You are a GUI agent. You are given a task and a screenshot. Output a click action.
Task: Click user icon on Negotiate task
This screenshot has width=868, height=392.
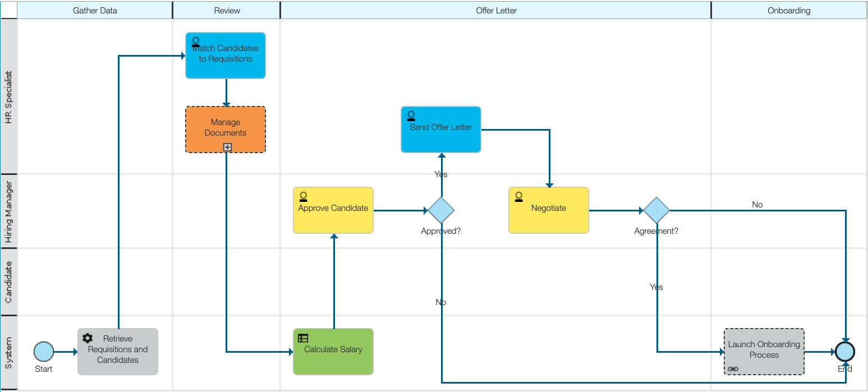519,196
